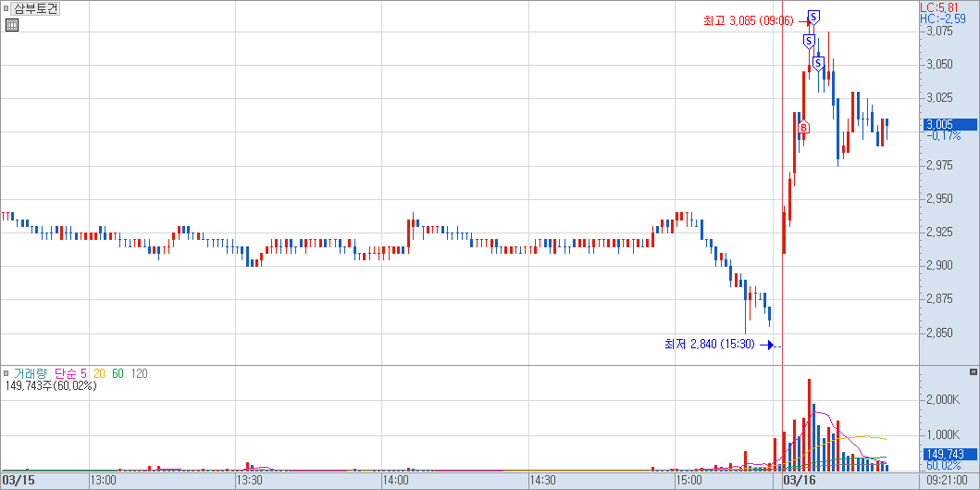Click the 2,850 price axis label
980x490 pixels.
940,333
